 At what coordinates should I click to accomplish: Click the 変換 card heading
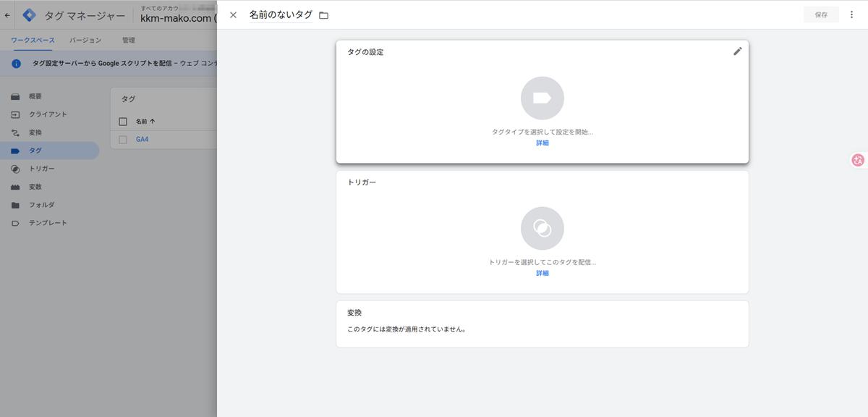coord(354,313)
